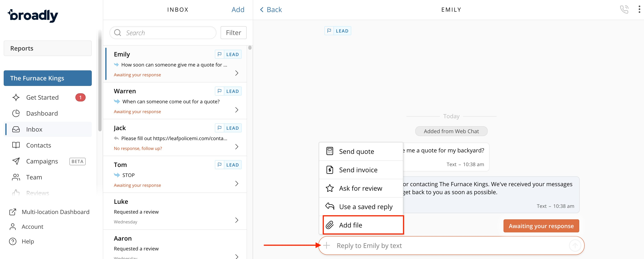This screenshot has width=644, height=259.
Task: Click the Campaigns paper plane icon
Action: (16, 161)
